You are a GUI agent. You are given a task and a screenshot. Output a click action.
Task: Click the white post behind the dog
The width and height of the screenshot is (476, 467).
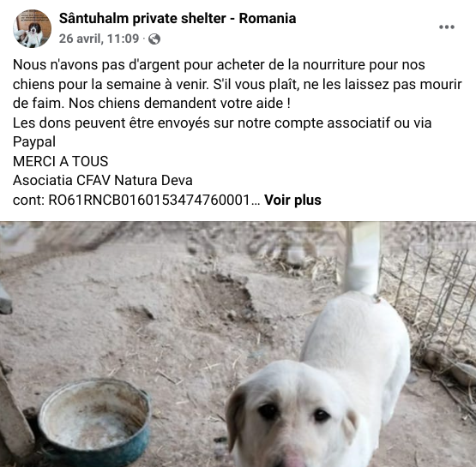click(363, 258)
